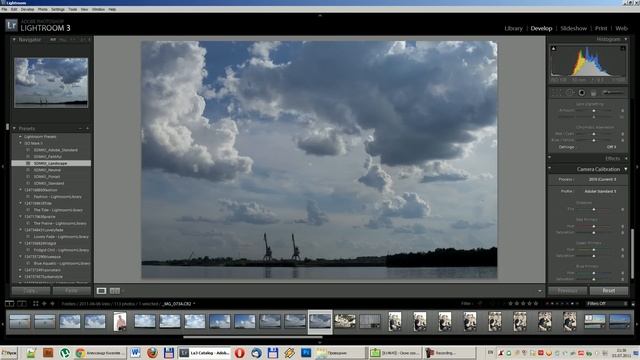The image size is (640, 360).
Task: Hide the left panel group
Action: point(3,167)
